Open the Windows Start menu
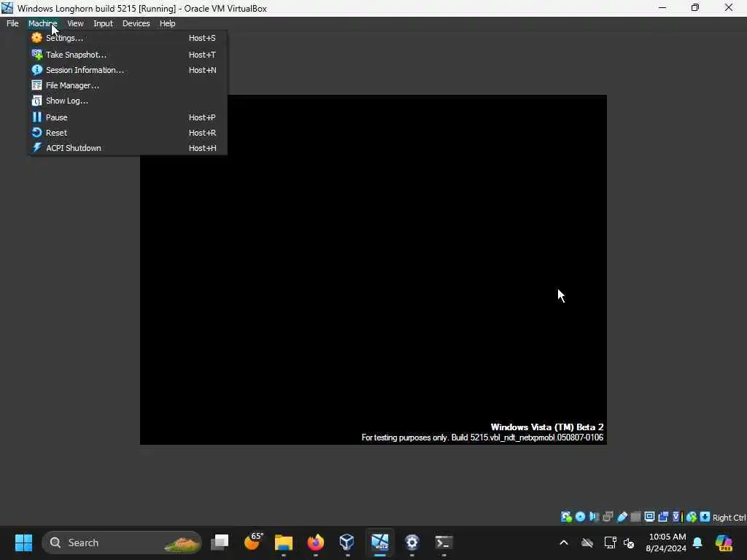The image size is (747, 560). 23,542
